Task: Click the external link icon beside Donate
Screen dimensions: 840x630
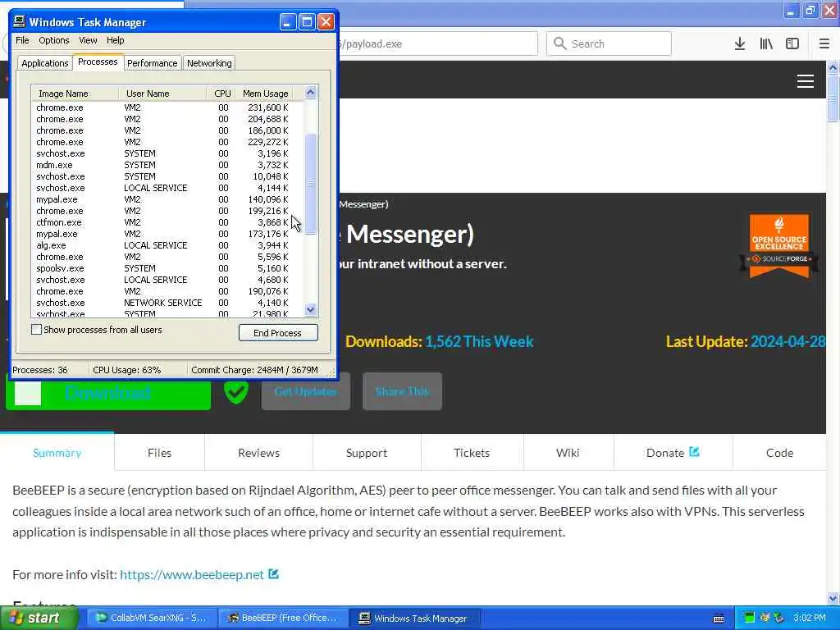Action: click(x=694, y=452)
